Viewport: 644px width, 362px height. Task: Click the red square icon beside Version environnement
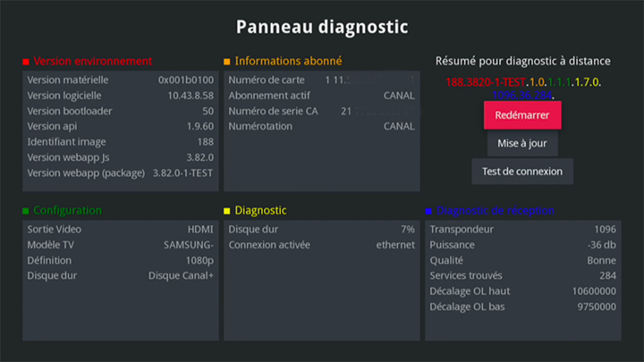pos(26,62)
